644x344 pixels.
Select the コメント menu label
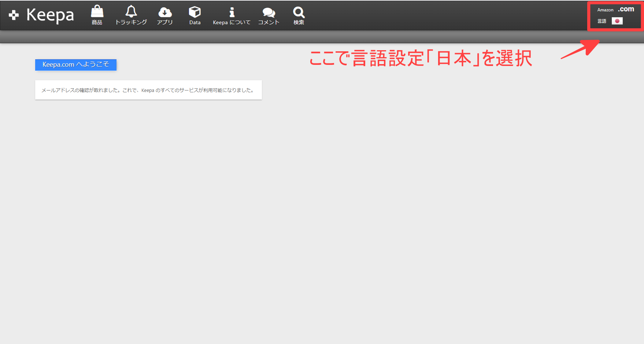269,22
